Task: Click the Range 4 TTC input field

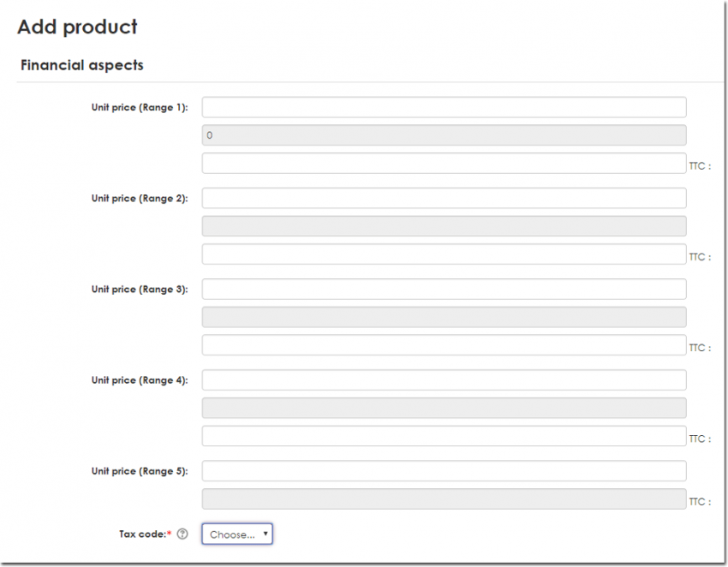Action: 444,436
